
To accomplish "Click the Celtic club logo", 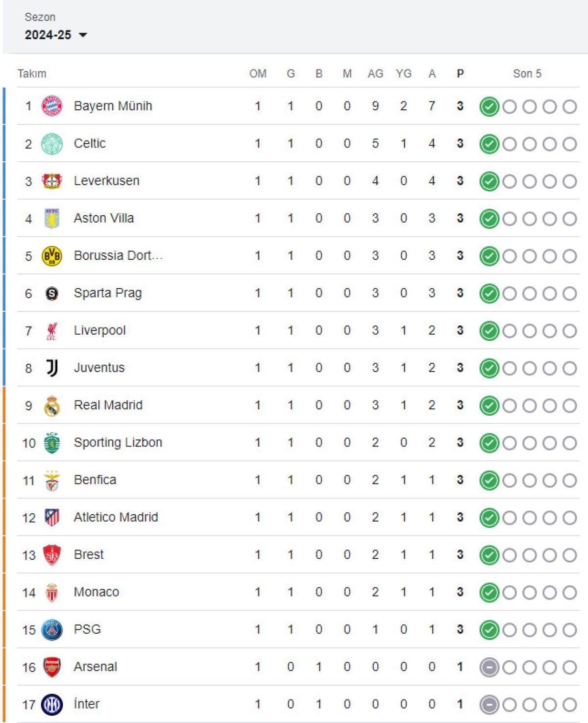I will pyautogui.click(x=52, y=144).
